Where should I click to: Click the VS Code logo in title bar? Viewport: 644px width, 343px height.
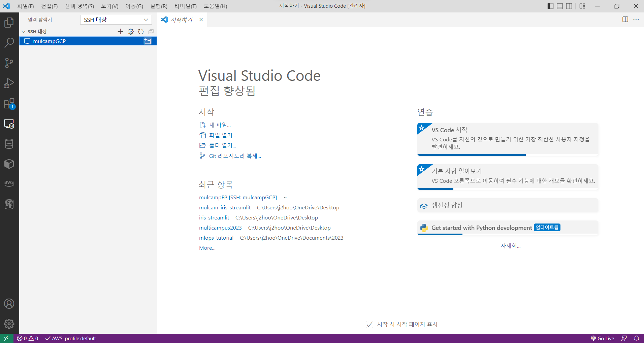[x=6, y=6]
